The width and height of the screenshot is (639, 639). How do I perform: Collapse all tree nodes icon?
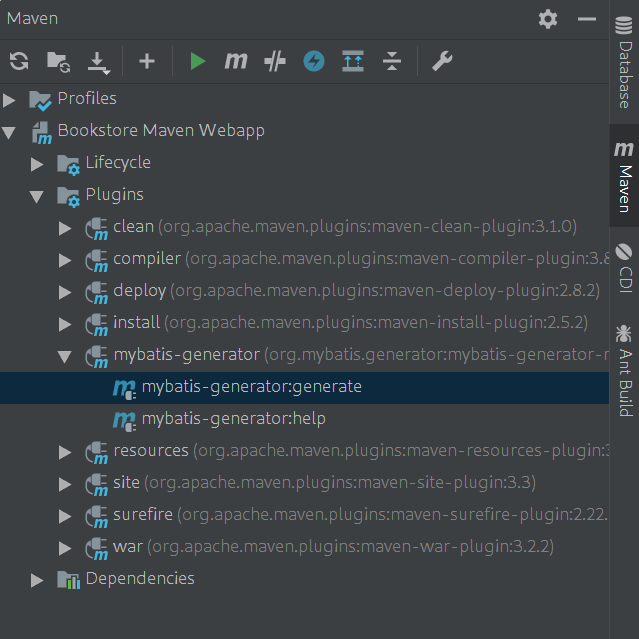pos(392,61)
